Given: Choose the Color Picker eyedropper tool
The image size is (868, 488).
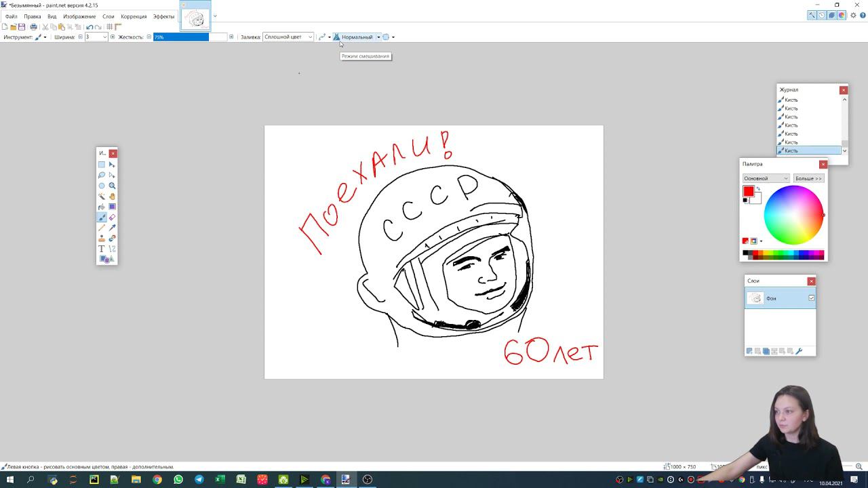Looking at the screenshot, I should click(x=112, y=228).
